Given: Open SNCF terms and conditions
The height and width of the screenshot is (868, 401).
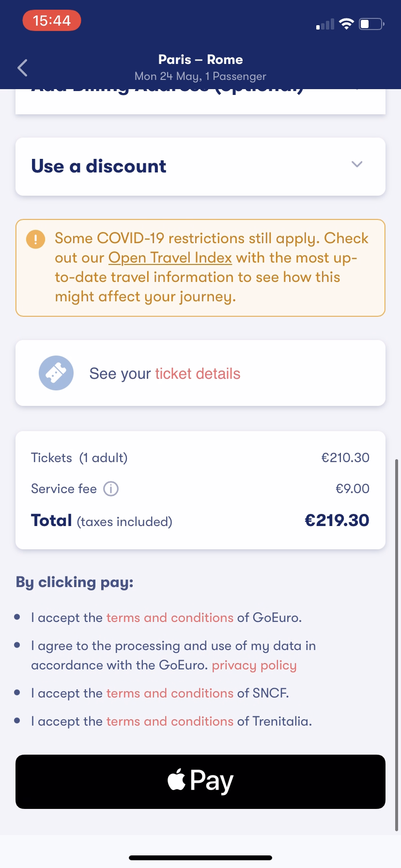Looking at the screenshot, I should click(170, 693).
